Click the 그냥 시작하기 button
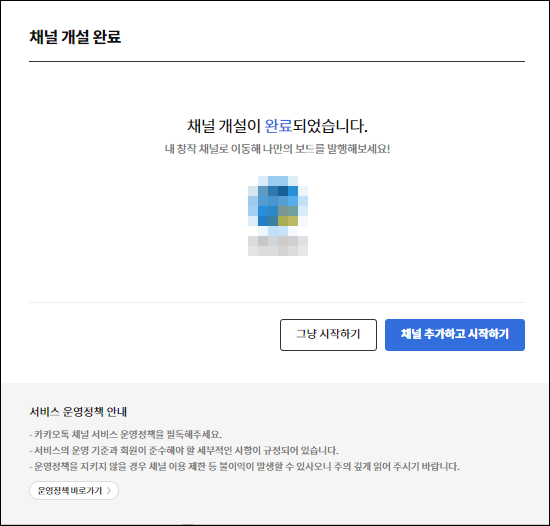This screenshot has width=550, height=526. click(328, 335)
